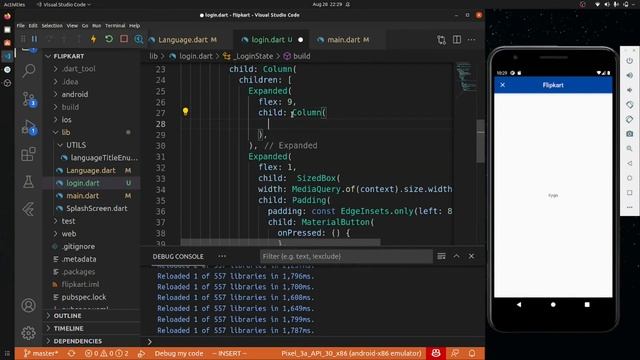Image resolution: width=640 pixels, height=360 pixels.
Task: Click Debug my code in the status bar
Action: click(179, 353)
